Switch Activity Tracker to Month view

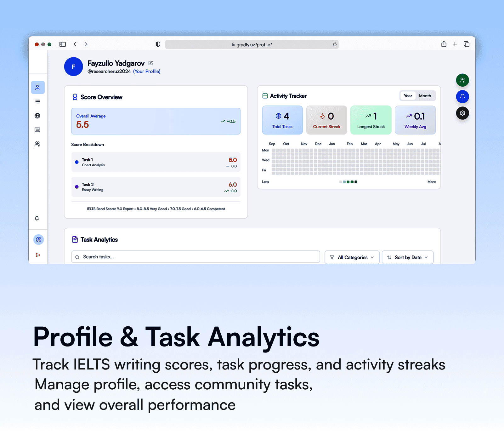coord(425,96)
